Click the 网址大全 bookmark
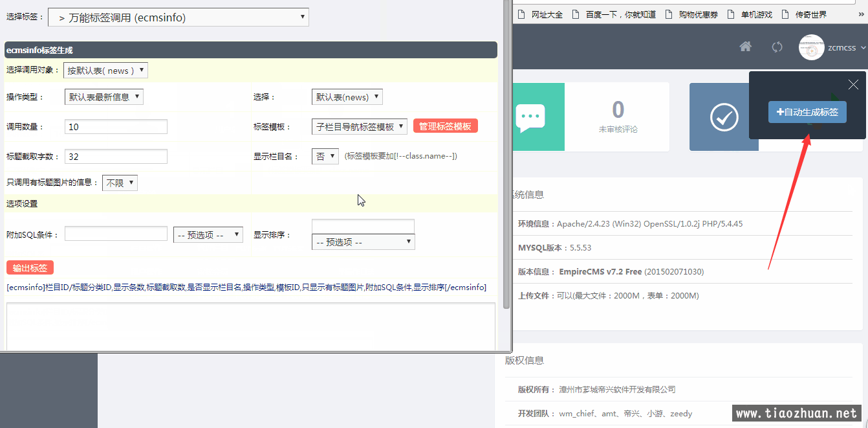Viewport: 868px width, 428px height. 541,14
